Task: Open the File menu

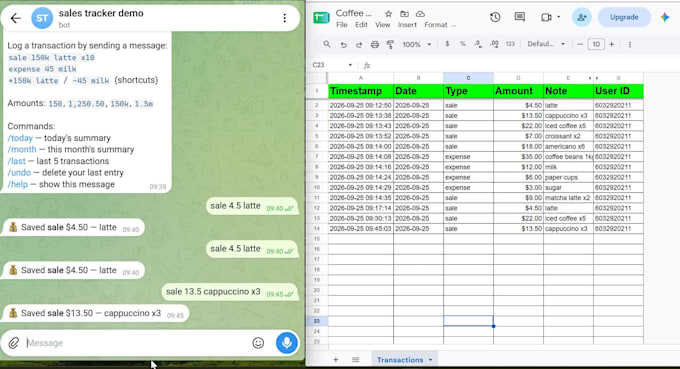Action: point(342,25)
